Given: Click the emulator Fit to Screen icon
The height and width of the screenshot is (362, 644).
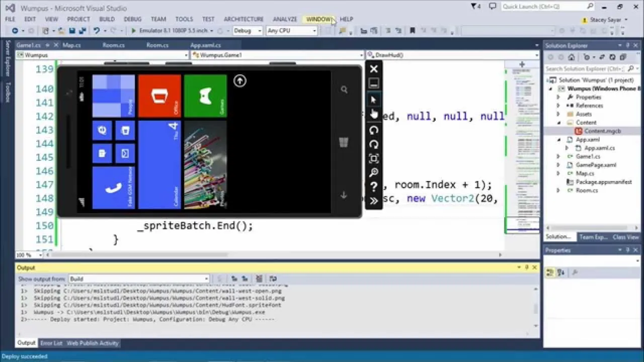Looking at the screenshot, I should (x=374, y=158).
